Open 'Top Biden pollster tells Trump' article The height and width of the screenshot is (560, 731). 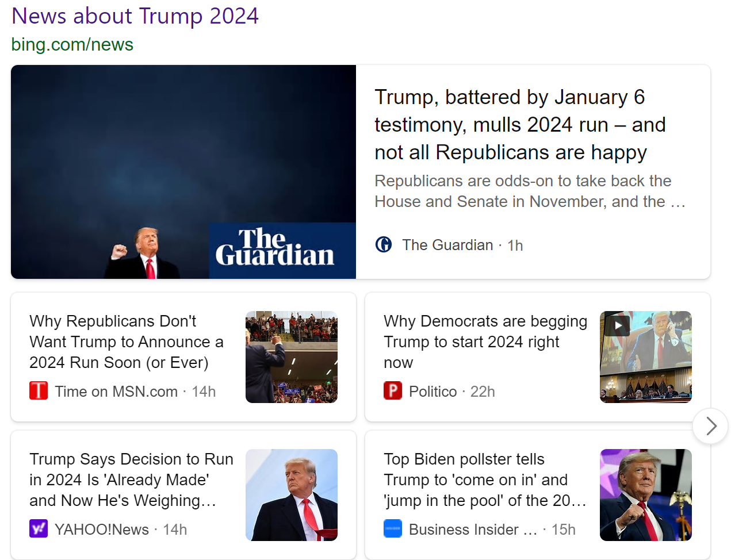485,480
